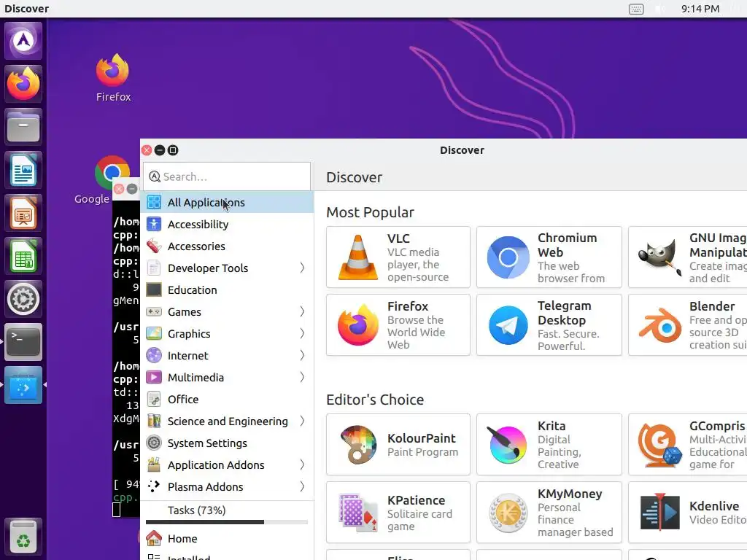
Task: Open the Files manager from dock
Action: click(23, 127)
